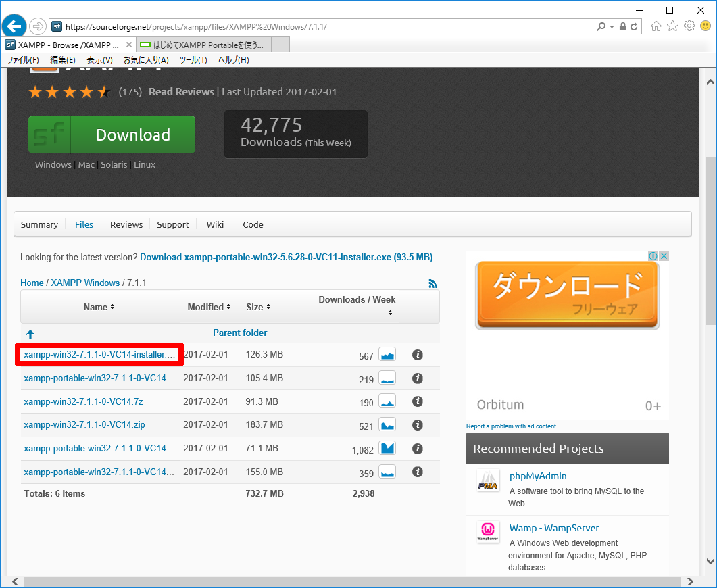
Task: Click the browser back arrow button
Action: [14, 26]
